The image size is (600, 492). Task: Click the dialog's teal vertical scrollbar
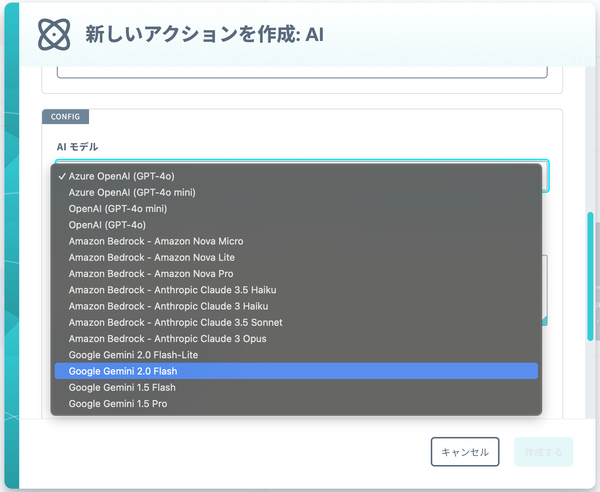pos(590,276)
